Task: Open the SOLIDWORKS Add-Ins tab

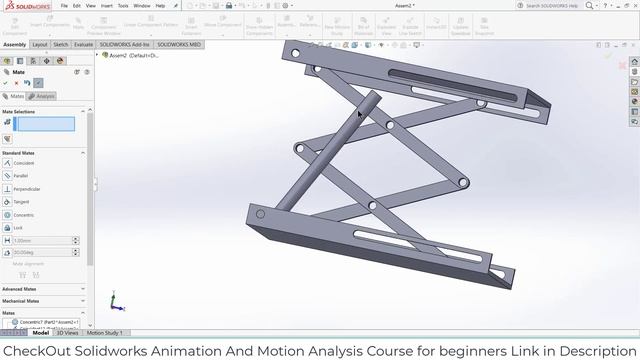Action: coord(124,44)
